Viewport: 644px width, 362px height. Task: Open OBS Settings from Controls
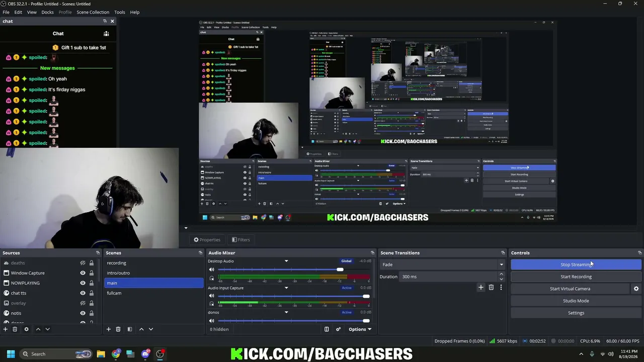[576, 313]
